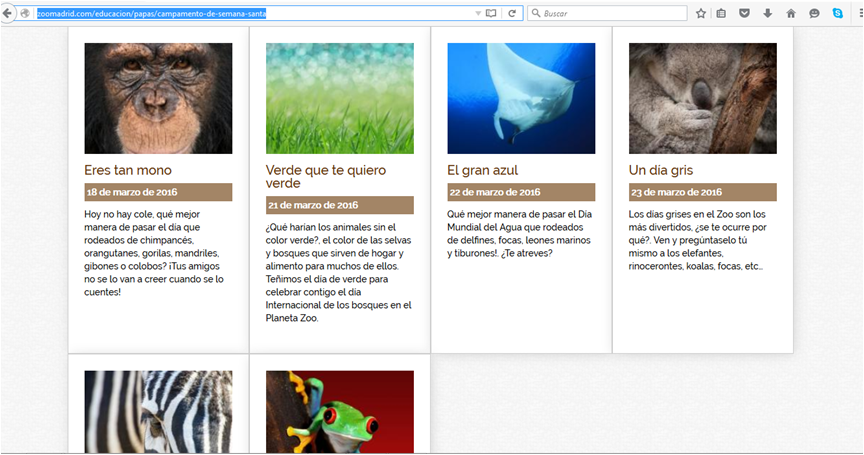
Task: Toggle reader view book icon
Action: 491,13
